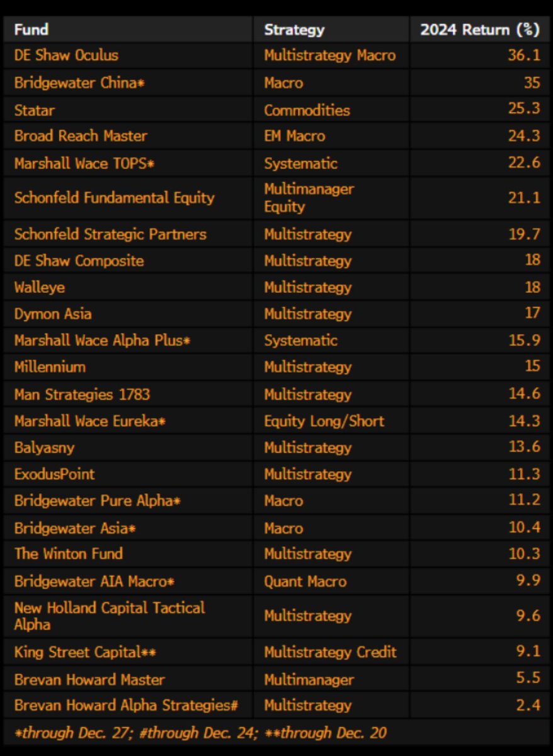Select Brevan Howard Alpha Strategies fund name
Viewport: 553px width, 756px height.
pyautogui.click(x=126, y=705)
